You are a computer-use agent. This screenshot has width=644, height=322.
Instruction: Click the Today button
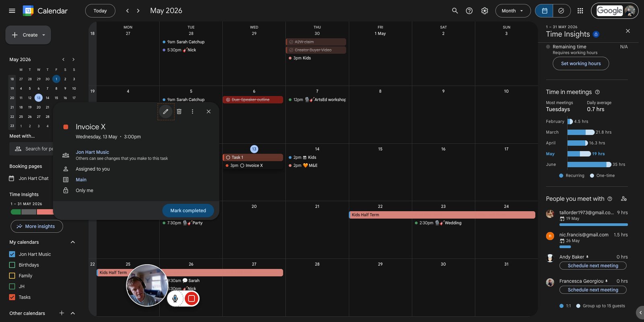[100, 11]
